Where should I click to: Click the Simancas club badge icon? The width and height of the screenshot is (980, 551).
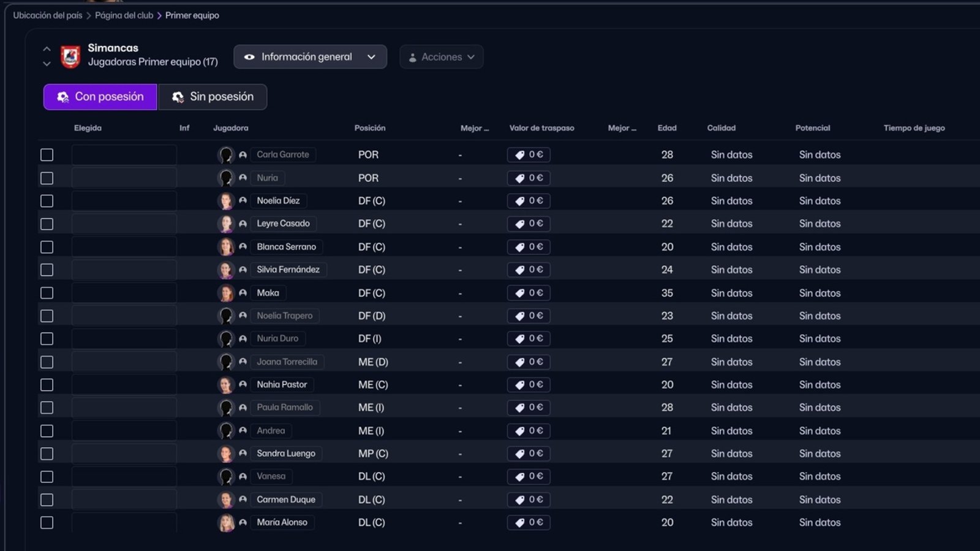[x=70, y=57]
